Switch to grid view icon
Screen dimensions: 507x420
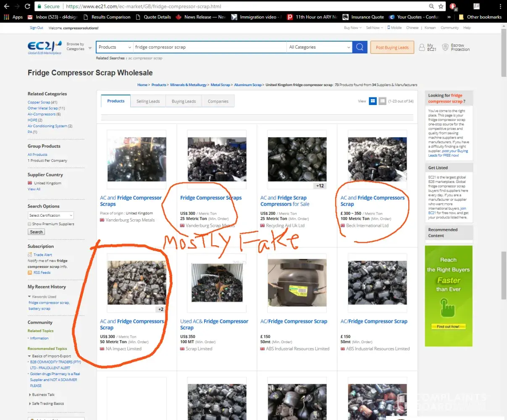(x=373, y=101)
